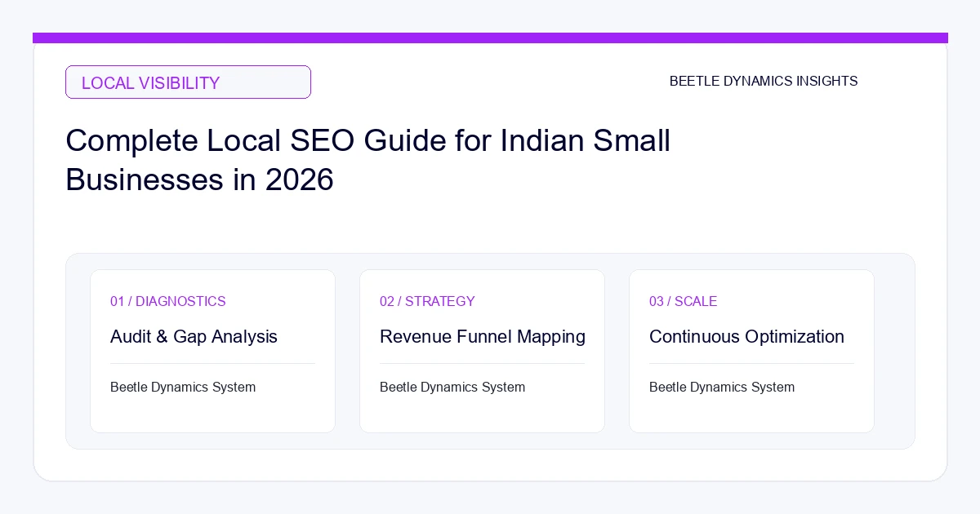This screenshot has width=980, height=514.
Task: Click the Complete Local SEO Guide headline
Action: pos(367,160)
